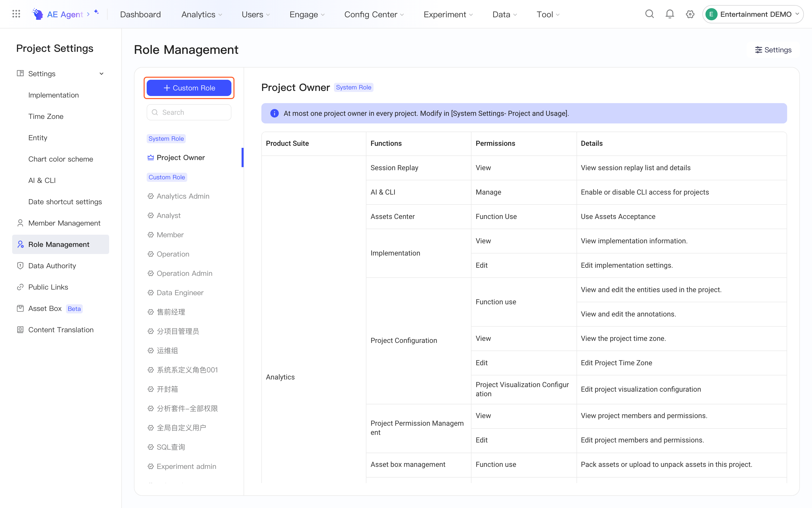Open the Entertainment DEMO project switcher

click(753, 14)
